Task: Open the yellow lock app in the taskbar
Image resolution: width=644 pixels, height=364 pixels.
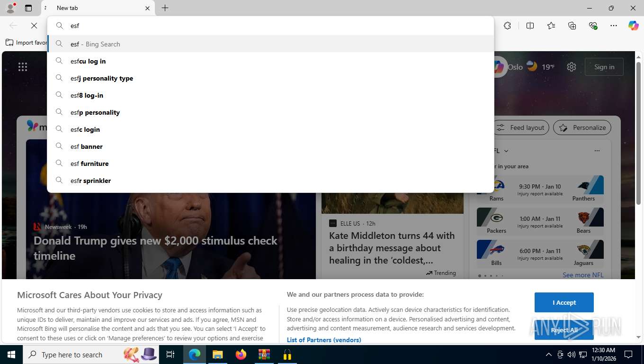Action: 287,355
